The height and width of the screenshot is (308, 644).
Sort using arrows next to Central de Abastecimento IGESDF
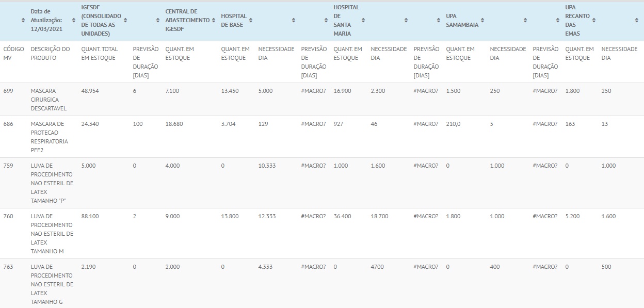pyautogui.click(x=214, y=20)
